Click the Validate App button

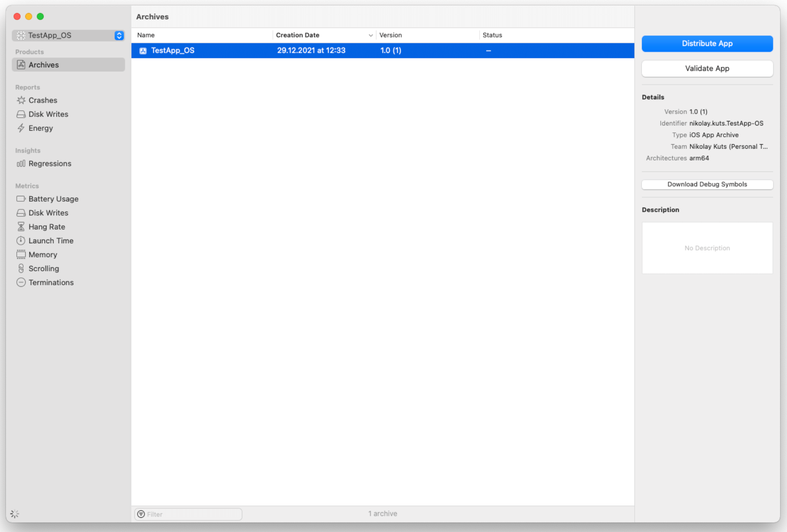708,68
